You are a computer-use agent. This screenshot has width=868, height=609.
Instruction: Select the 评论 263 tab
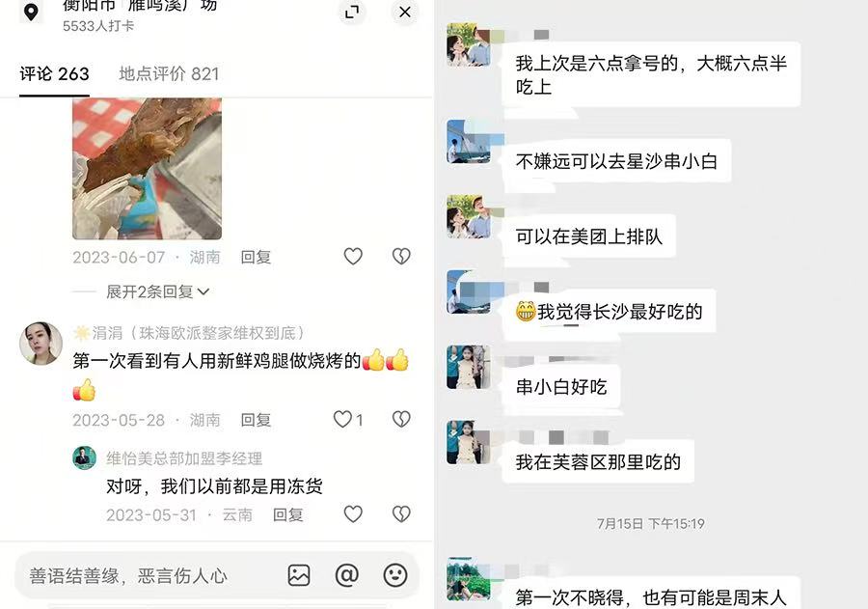coord(54,73)
